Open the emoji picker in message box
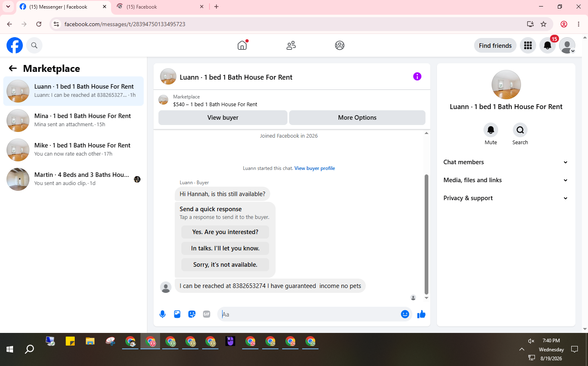The width and height of the screenshot is (588, 366). click(x=405, y=314)
